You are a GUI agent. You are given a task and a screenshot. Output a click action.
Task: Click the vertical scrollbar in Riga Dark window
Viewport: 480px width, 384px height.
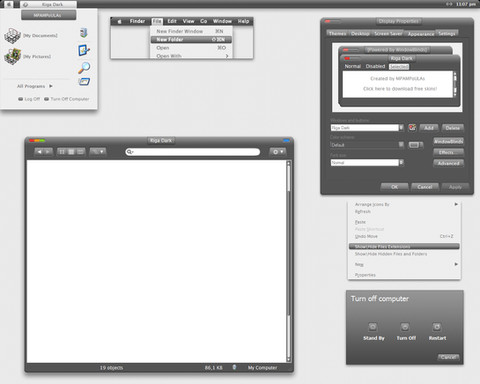pos(289,262)
